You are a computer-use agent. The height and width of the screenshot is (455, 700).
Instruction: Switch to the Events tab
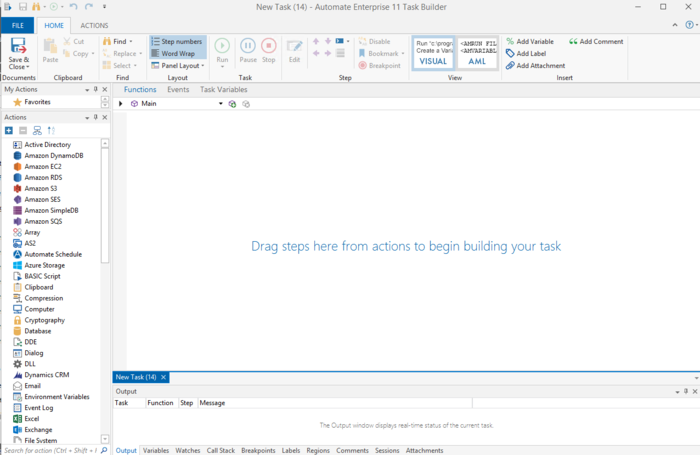(178, 89)
